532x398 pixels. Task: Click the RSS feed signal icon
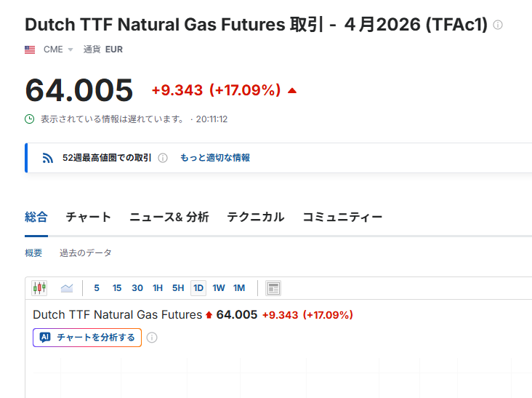click(x=48, y=158)
